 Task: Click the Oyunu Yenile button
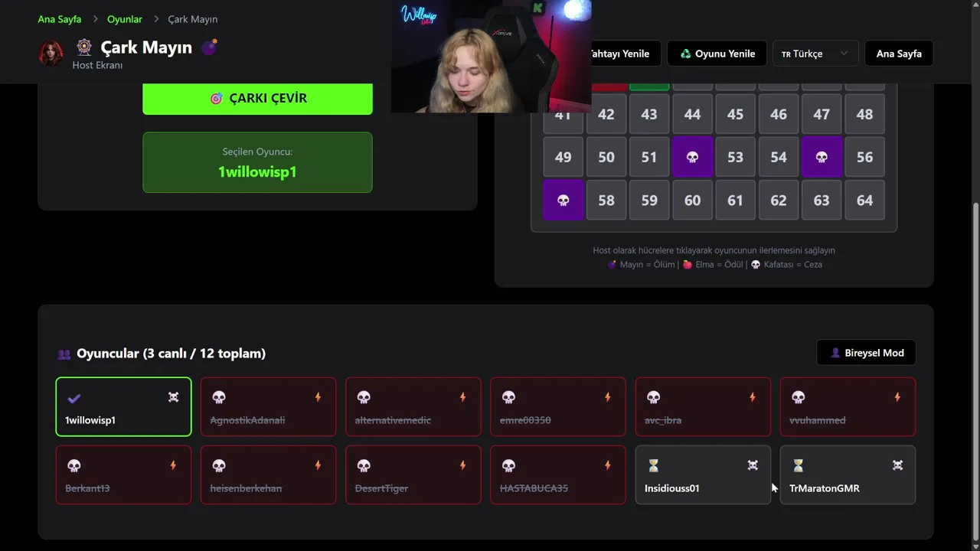(717, 54)
